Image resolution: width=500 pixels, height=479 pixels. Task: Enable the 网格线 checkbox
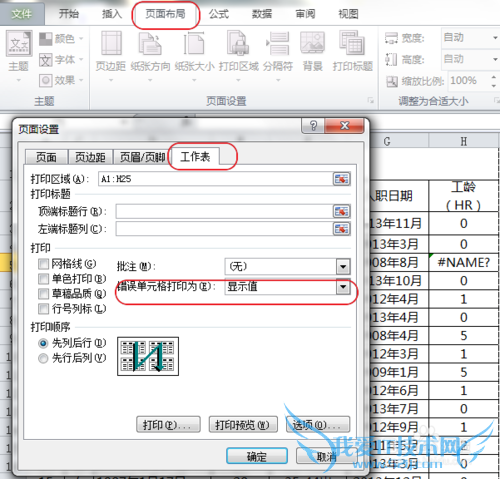pos(43,264)
